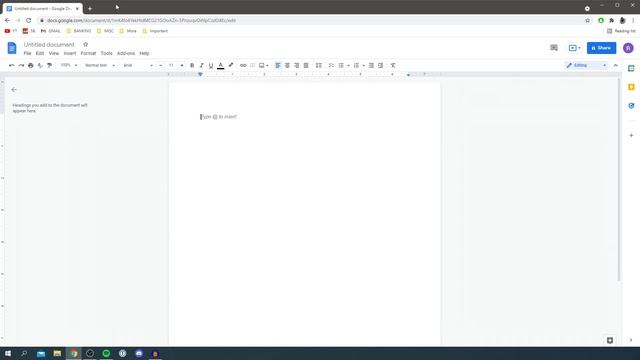
Task: Insert a checklist
Action: (x=331, y=65)
